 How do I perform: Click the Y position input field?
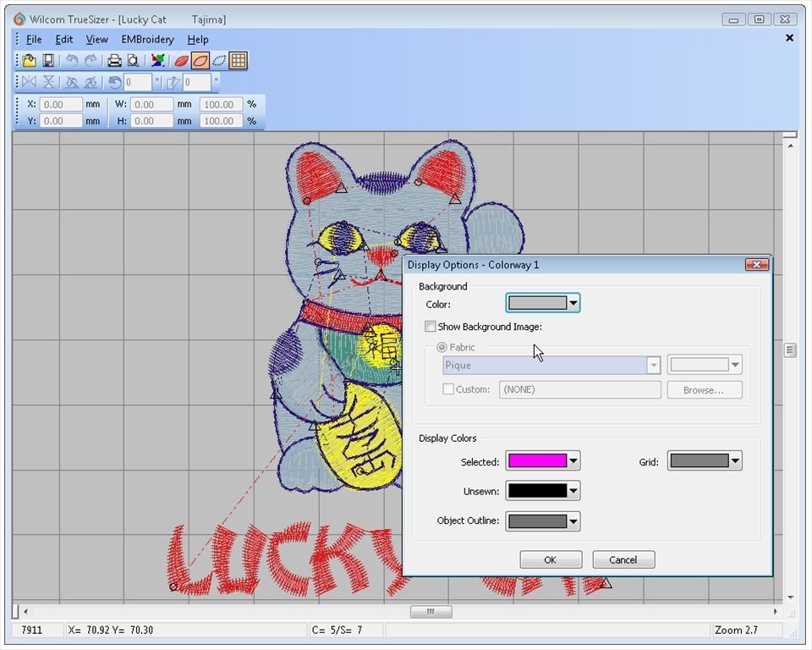click(x=61, y=121)
